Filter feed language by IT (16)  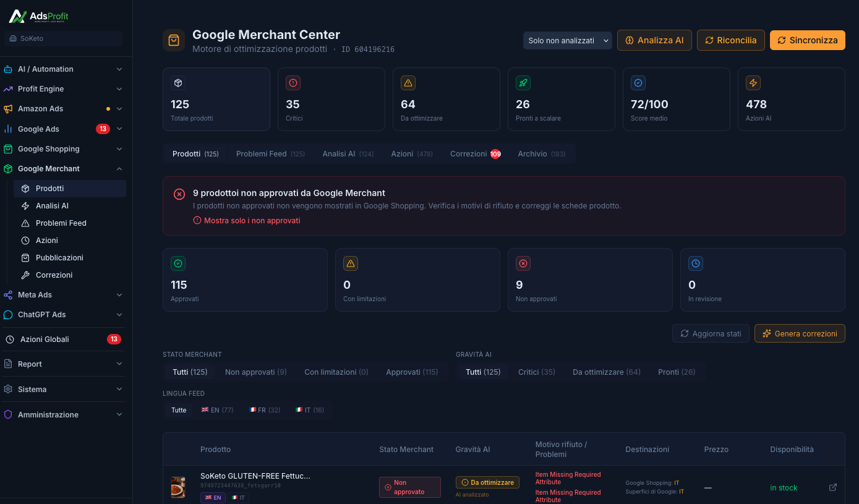point(310,410)
